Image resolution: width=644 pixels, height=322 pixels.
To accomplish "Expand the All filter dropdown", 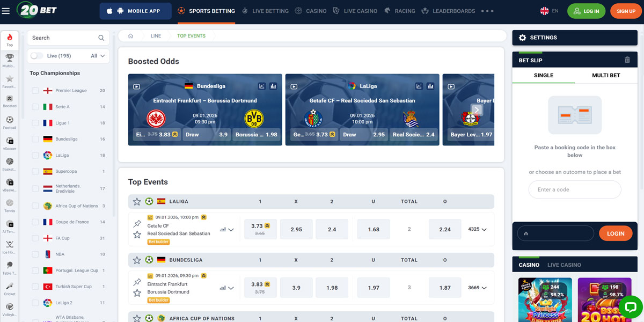I will coord(98,55).
